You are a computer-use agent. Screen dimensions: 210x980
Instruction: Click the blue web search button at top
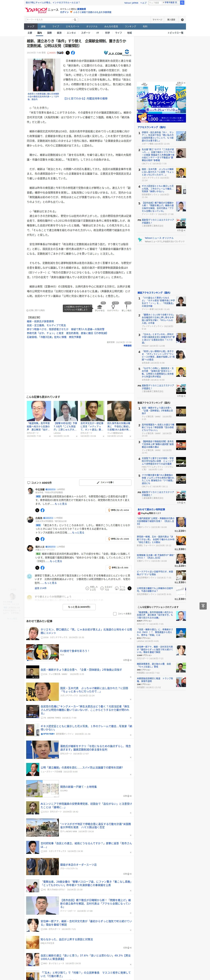pyautogui.click(x=182, y=3)
